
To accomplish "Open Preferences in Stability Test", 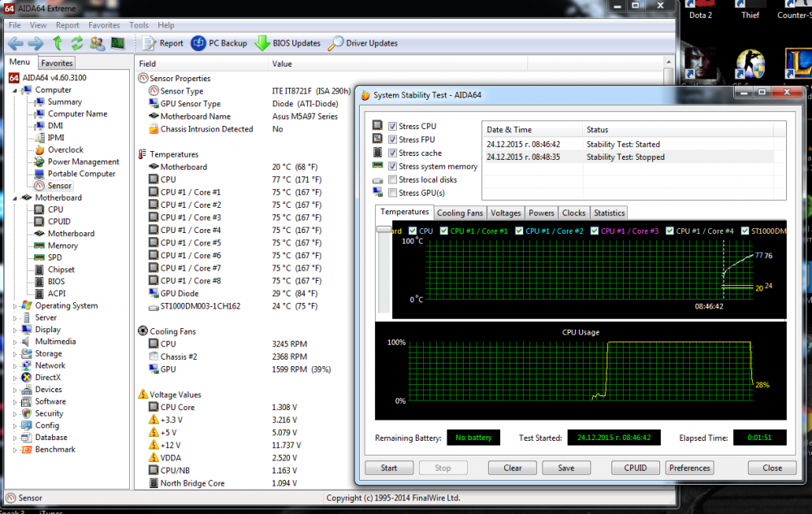I will point(689,468).
